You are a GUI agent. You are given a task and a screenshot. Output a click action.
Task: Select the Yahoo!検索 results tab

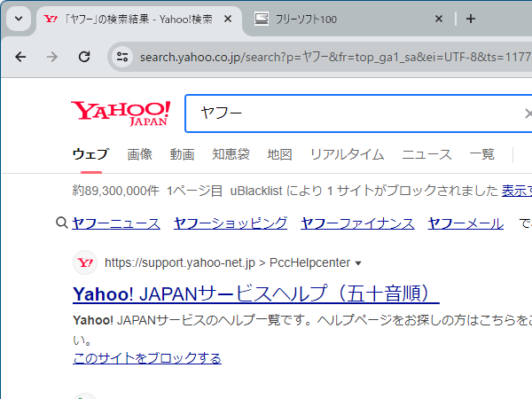pyautogui.click(x=137, y=19)
